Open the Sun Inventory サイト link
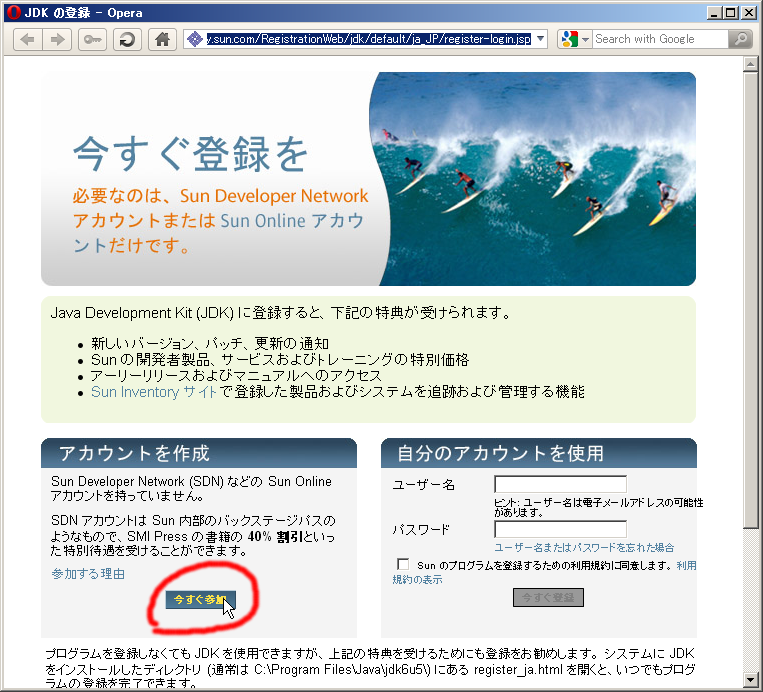The image size is (763, 692). point(154,392)
